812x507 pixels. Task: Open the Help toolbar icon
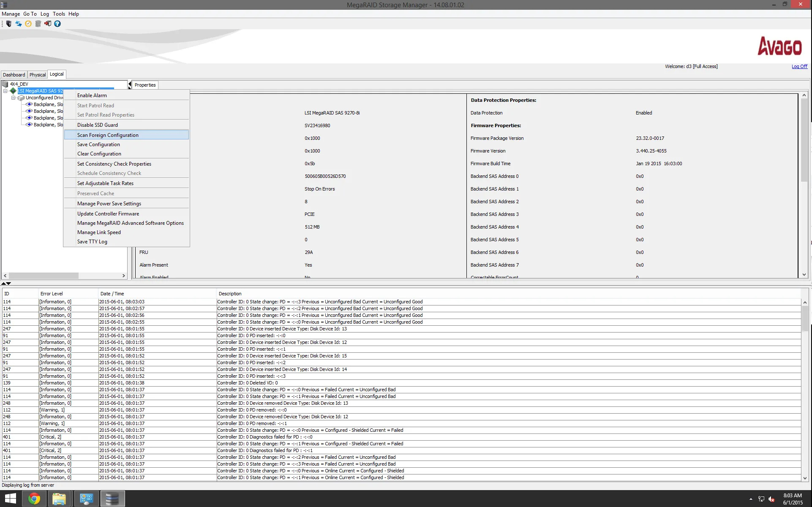(x=57, y=24)
